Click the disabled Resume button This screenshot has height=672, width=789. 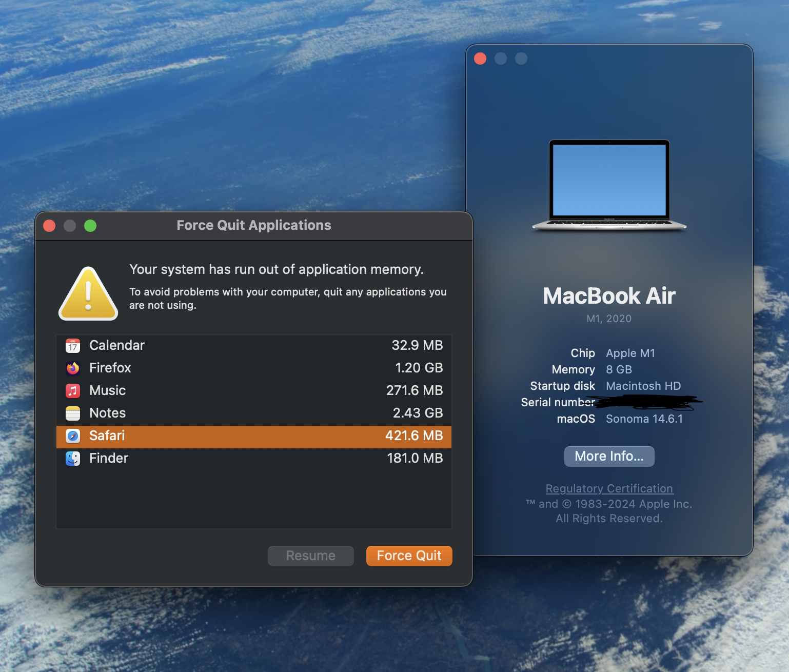point(311,556)
